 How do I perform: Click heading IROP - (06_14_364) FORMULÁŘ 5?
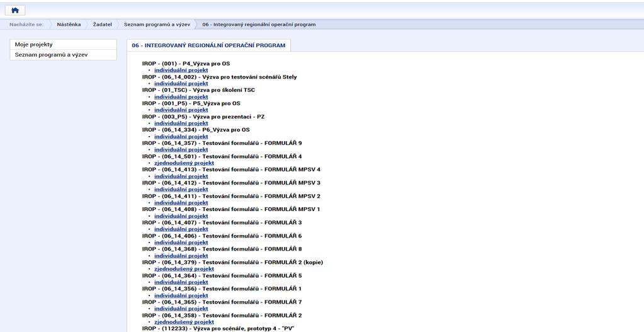(222, 275)
